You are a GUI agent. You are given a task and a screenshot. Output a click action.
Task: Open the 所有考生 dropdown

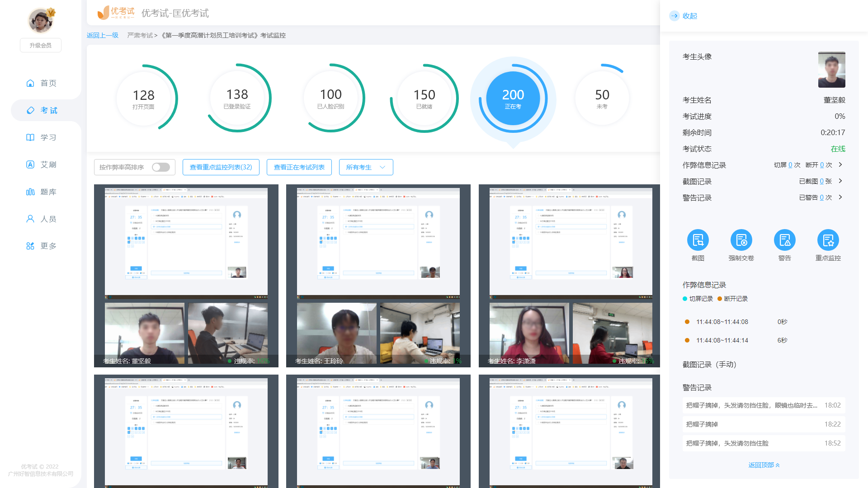click(x=366, y=167)
